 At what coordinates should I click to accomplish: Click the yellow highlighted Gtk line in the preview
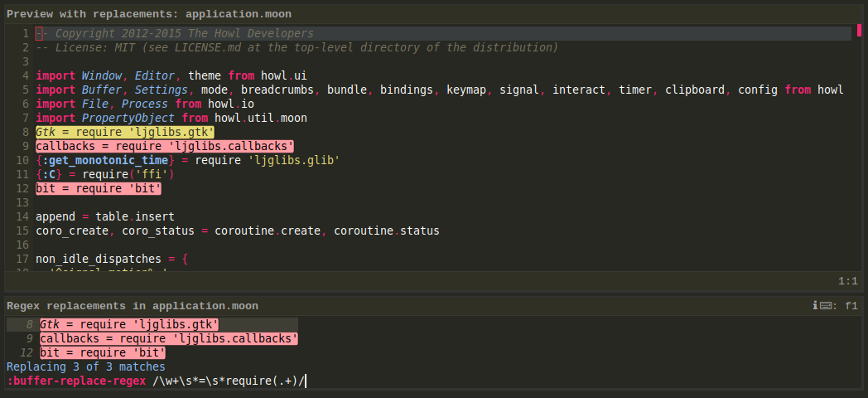point(125,132)
